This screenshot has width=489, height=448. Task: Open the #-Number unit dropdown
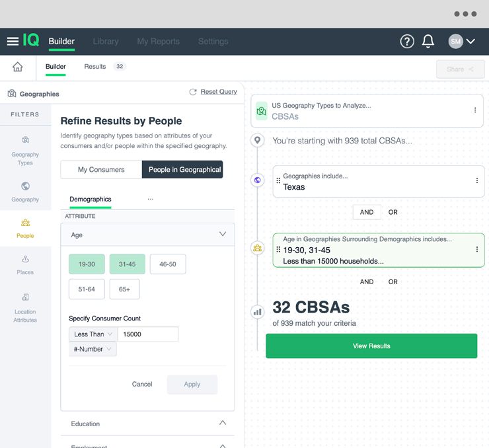pyautogui.click(x=93, y=349)
